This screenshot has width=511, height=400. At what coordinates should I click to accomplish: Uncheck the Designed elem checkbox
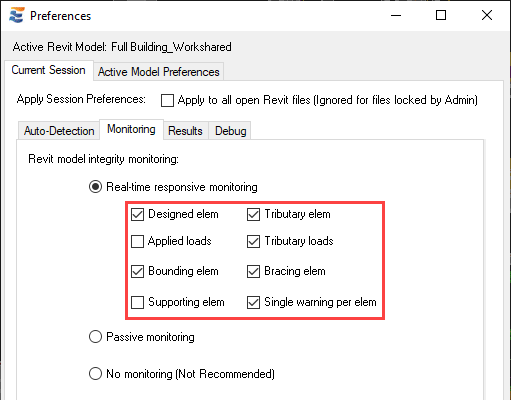[137, 214]
